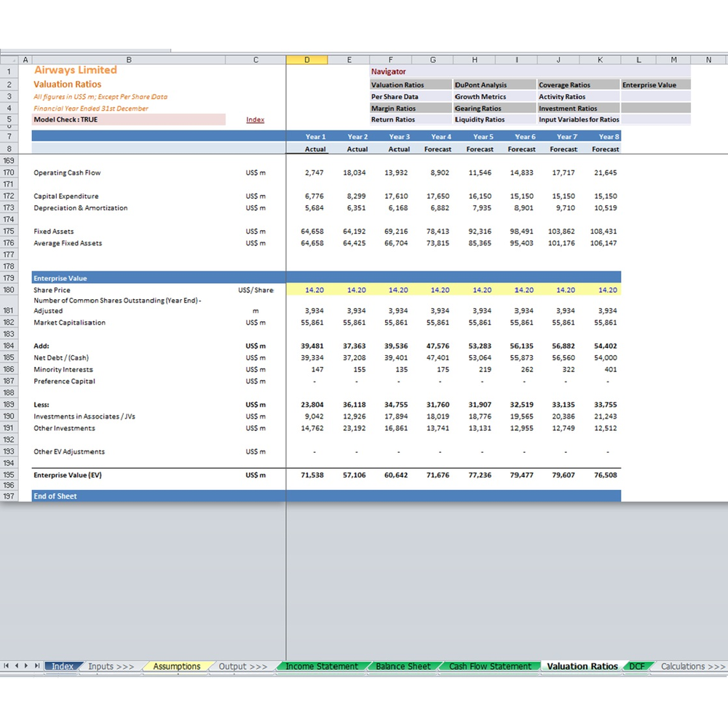
Task: Select the End of Sheet row label
Action: (x=55, y=496)
